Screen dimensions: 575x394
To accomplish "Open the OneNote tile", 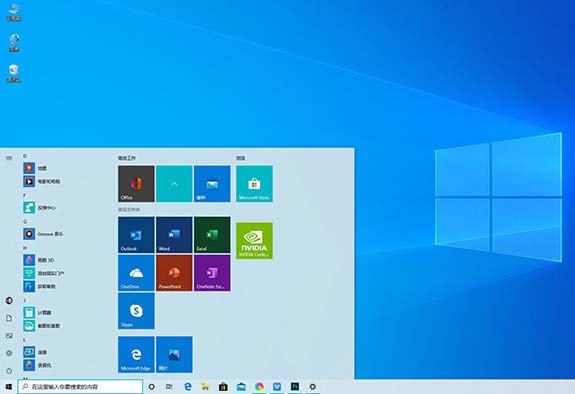I will pos(212,273).
